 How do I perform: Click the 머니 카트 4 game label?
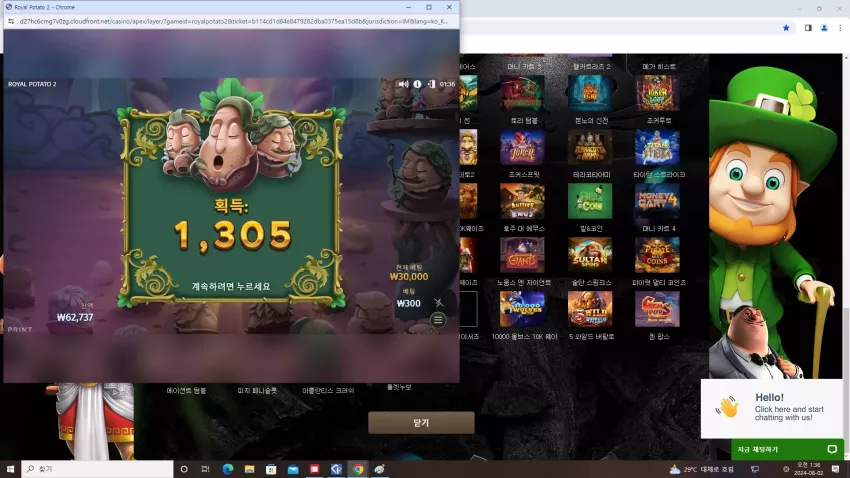click(x=659, y=228)
